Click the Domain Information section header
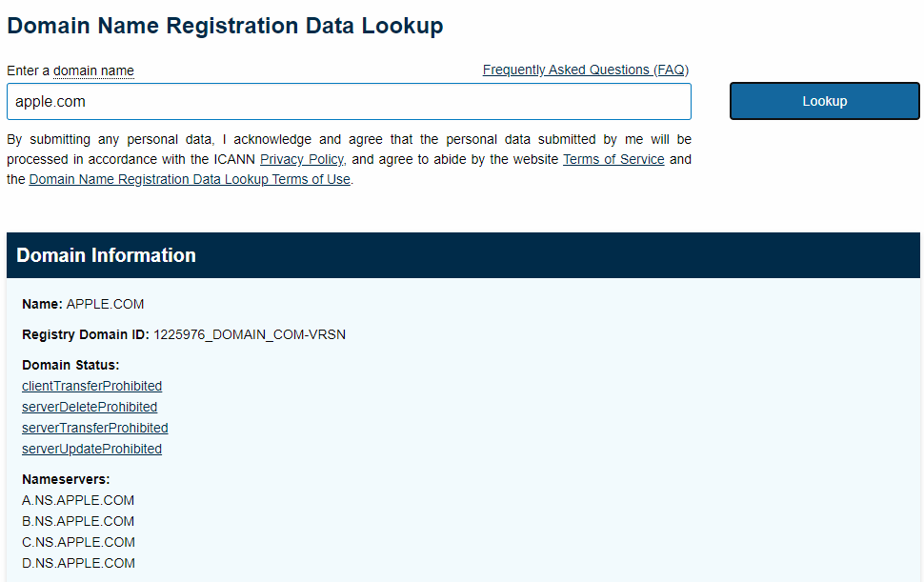Viewport: 924px width, 582px height. (x=463, y=255)
